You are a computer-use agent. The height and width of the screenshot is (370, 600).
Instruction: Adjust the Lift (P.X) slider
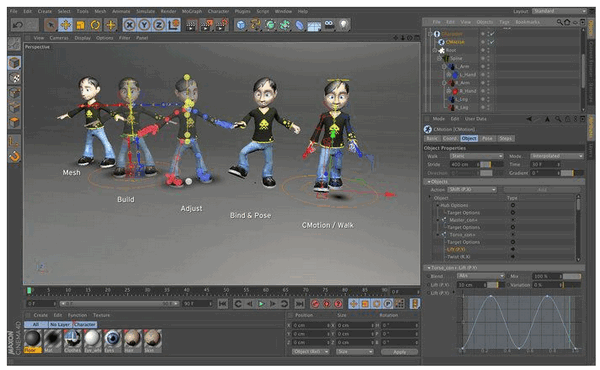[497, 285]
